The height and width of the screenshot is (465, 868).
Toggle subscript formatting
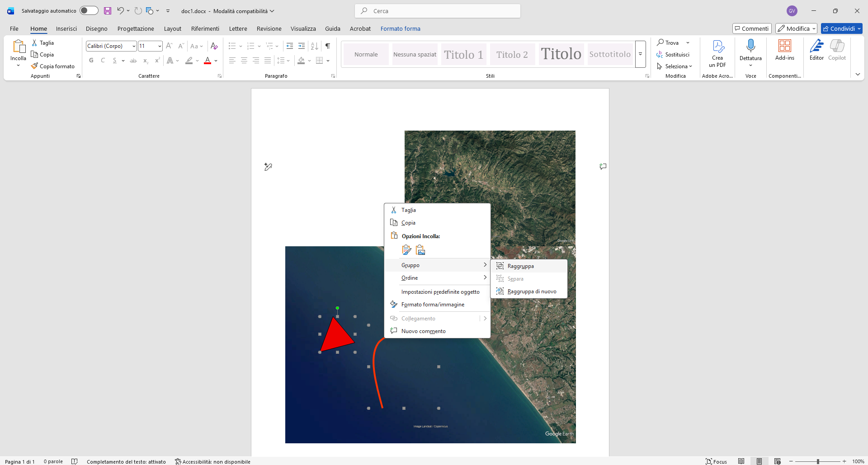point(146,61)
